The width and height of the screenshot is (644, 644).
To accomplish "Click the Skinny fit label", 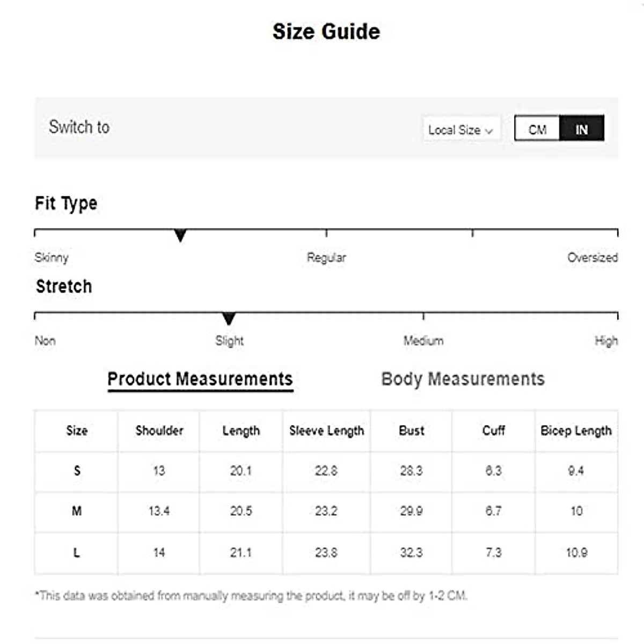I will tap(52, 258).
